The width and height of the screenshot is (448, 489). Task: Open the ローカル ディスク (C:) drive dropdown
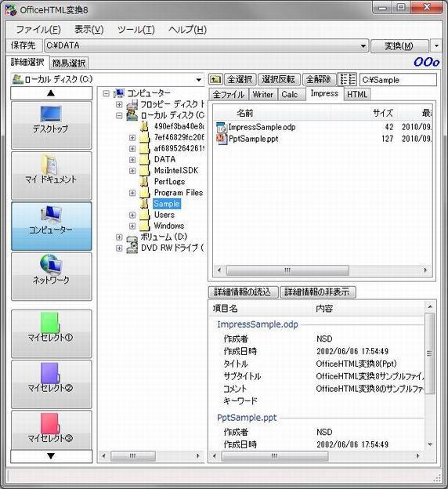199,80
